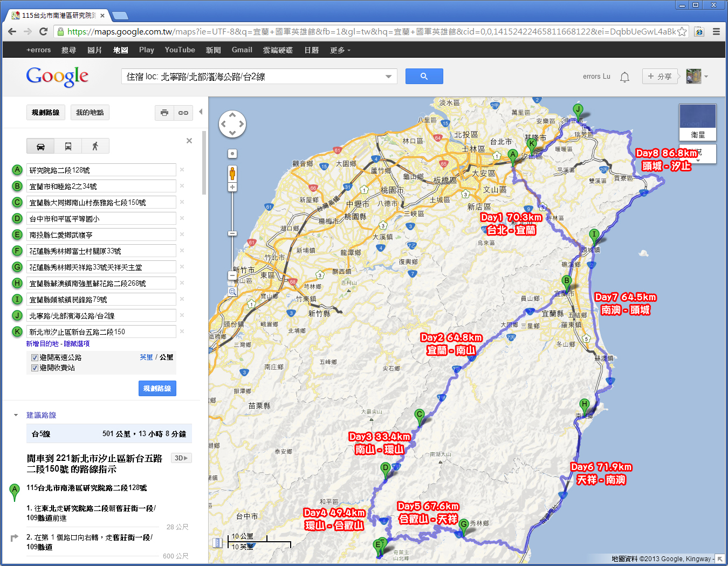This screenshot has width=728, height=566.
Task: Click the + 分享 share button
Action: (x=660, y=77)
